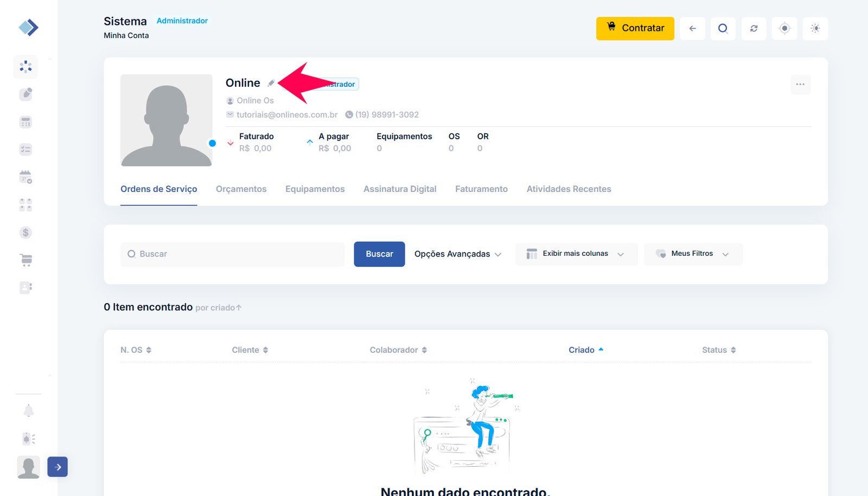Click the search magnifier in top bar

[723, 28]
